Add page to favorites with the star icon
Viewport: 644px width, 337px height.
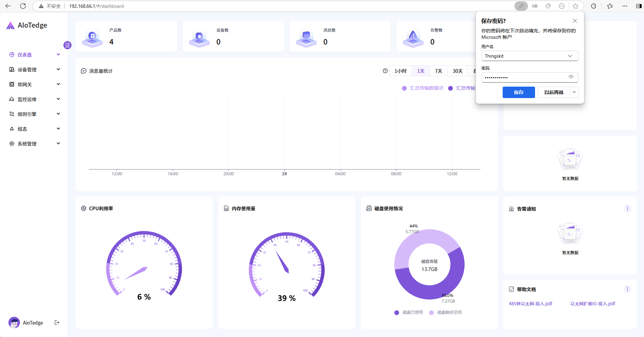pyautogui.click(x=576, y=6)
